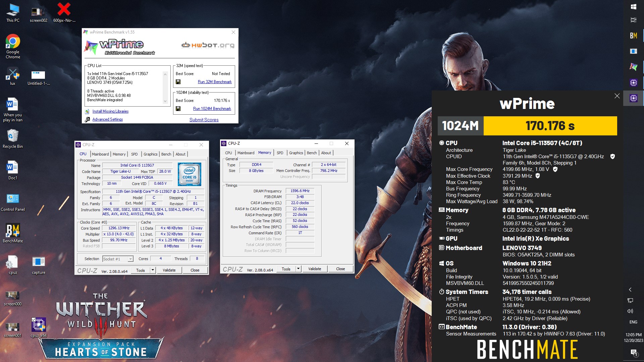644x362 pixels.
Task: Open Task View from the taskbar
Action: [x=633, y=20]
